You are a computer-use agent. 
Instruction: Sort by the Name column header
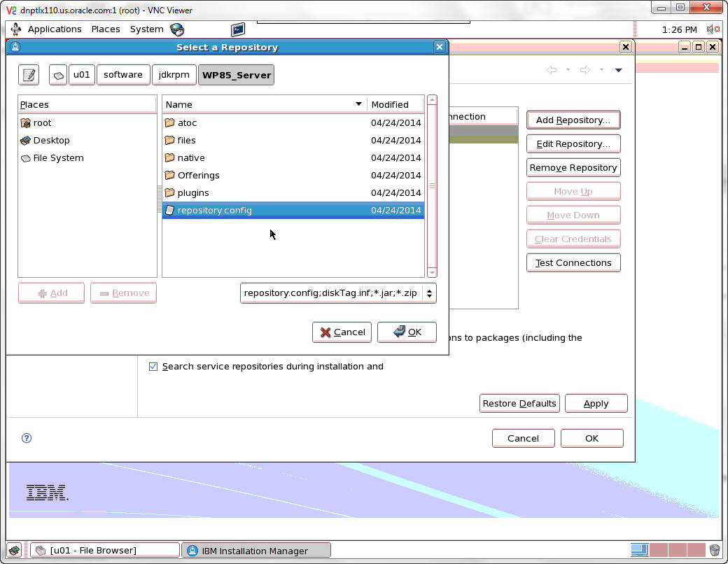(x=264, y=104)
